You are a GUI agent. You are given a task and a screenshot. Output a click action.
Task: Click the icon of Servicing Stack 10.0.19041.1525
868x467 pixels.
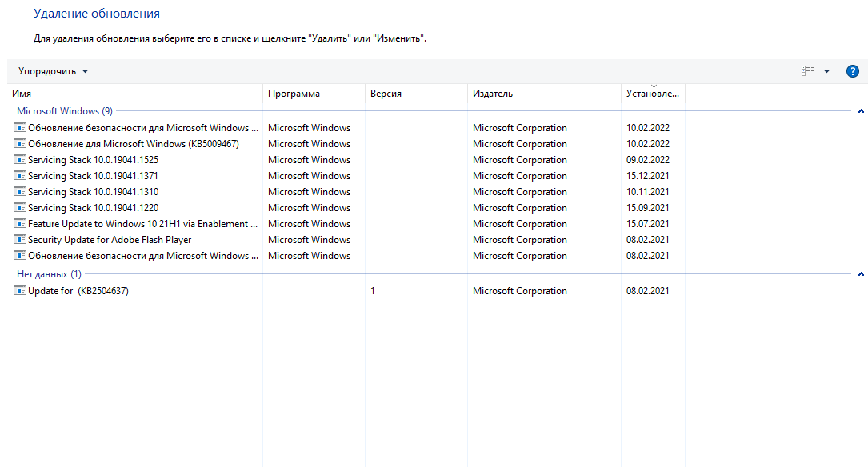[20, 160]
